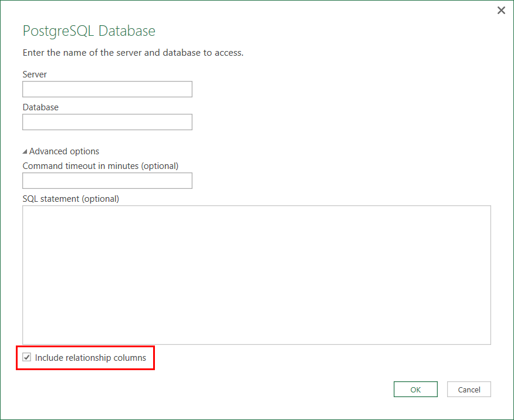The height and width of the screenshot is (420, 514).
Task: Click into the Database name field
Action: (x=107, y=122)
